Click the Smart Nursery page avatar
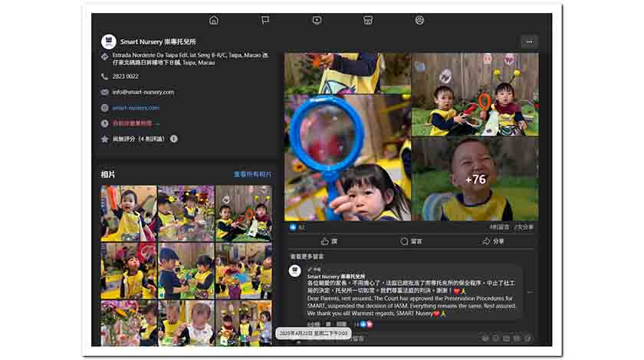This screenshot has height=360, width=644. tap(108, 41)
